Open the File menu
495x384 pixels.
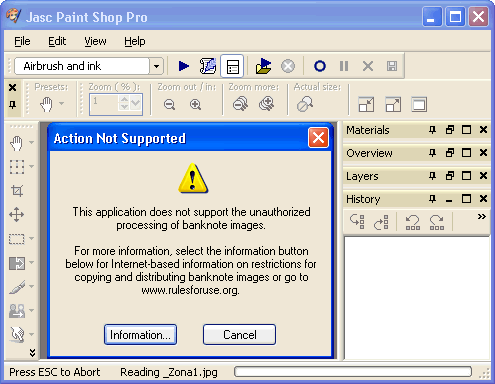click(x=22, y=41)
